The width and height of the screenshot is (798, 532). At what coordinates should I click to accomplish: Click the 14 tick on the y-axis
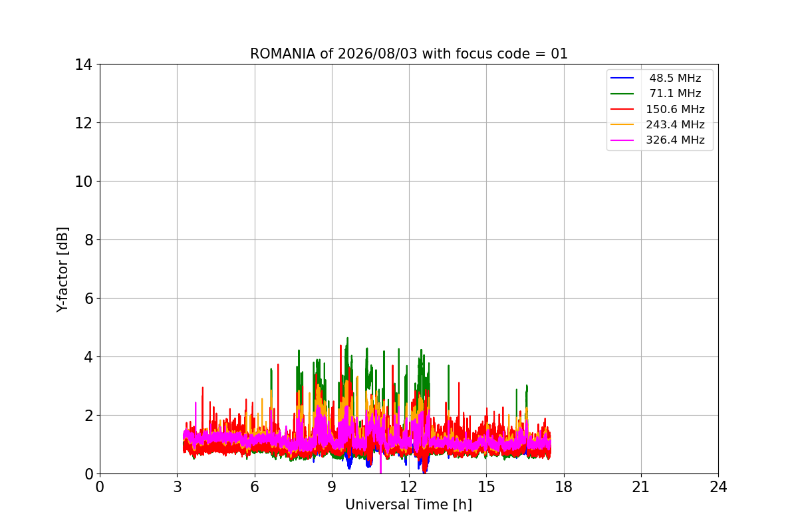pyautogui.click(x=83, y=65)
